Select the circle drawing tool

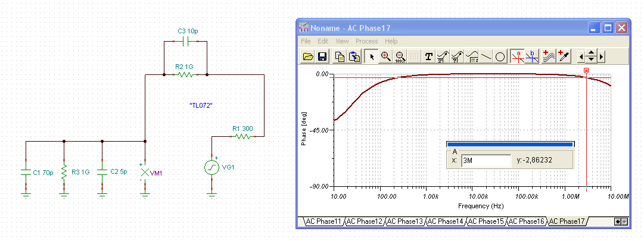coord(500,57)
